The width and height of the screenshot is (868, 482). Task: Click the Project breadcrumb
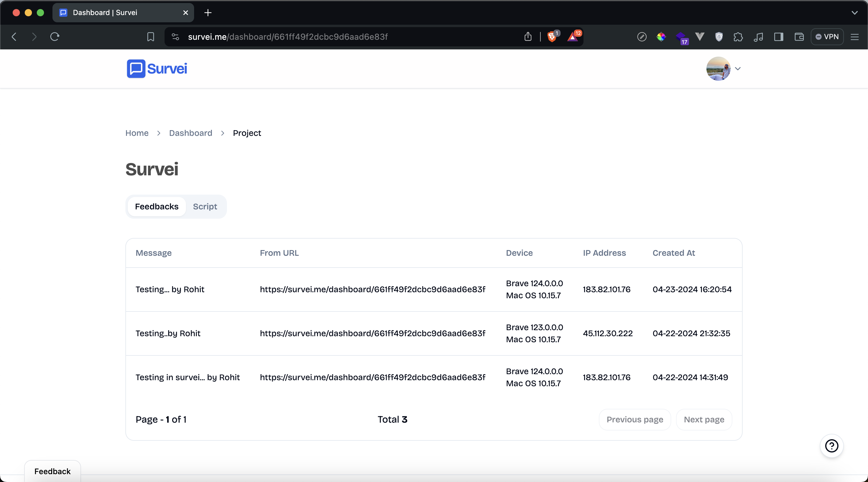coord(247,133)
